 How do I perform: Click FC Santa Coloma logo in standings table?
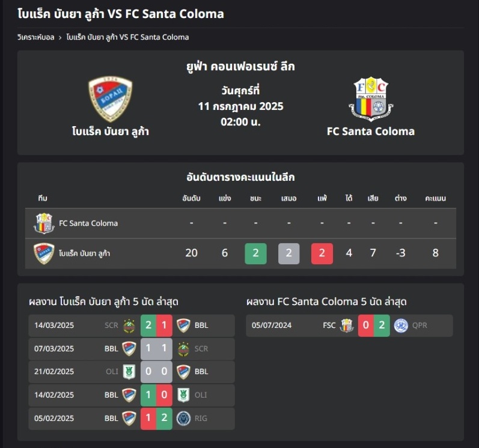click(x=44, y=223)
